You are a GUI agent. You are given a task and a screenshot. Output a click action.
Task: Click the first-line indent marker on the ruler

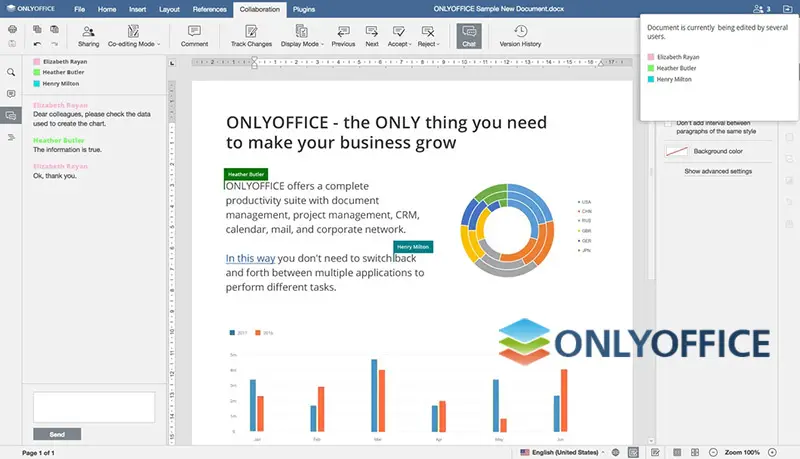click(x=254, y=60)
